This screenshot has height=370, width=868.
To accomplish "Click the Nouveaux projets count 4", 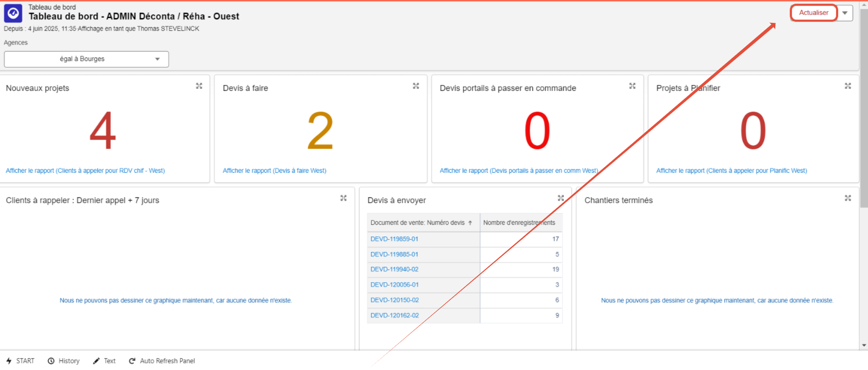I will pos(103,131).
